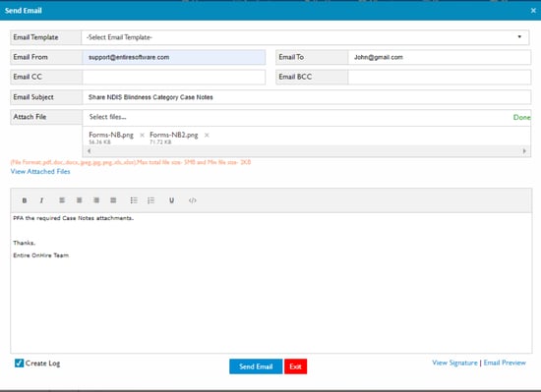This screenshot has width=541, height=392.
Task: Open Email Preview link
Action: [x=505, y=363]
